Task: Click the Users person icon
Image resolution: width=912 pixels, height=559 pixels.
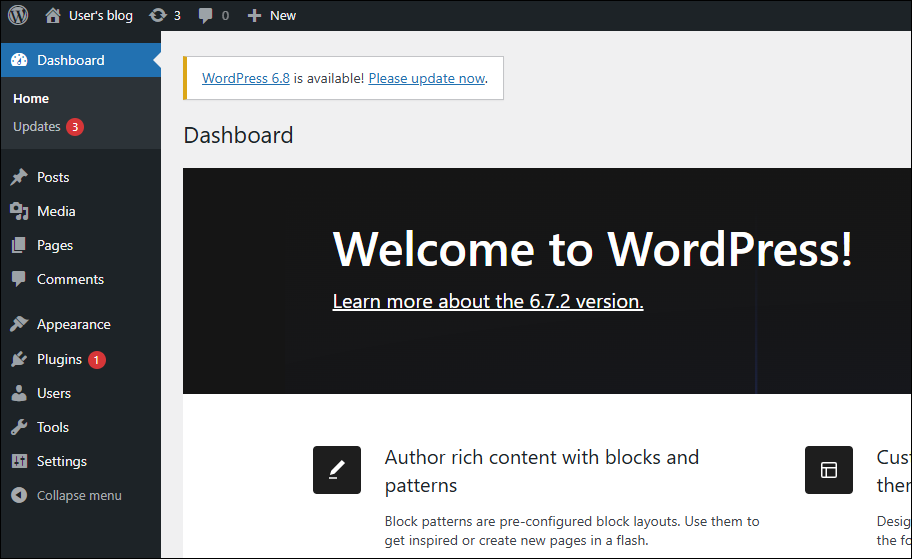Action: (19, 393)
